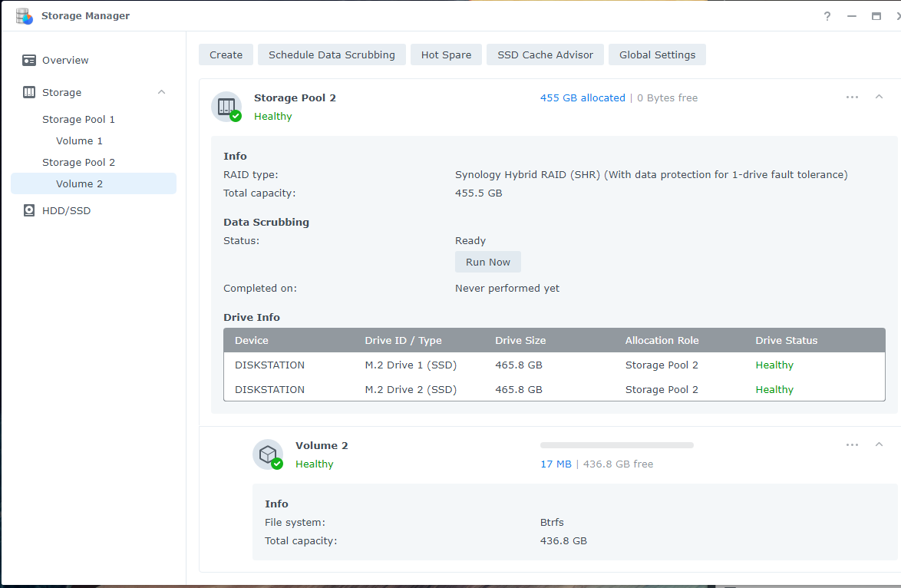Image resolution: width=901 pixels, height=588 pixels.
Task: Select the M.2 Drive 1 (SSD) cell
Action: (x=411, y=365)
